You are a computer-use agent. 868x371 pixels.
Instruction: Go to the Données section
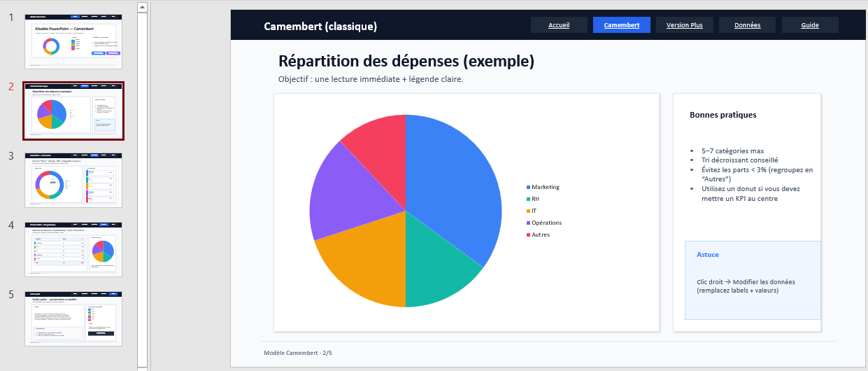747,25
